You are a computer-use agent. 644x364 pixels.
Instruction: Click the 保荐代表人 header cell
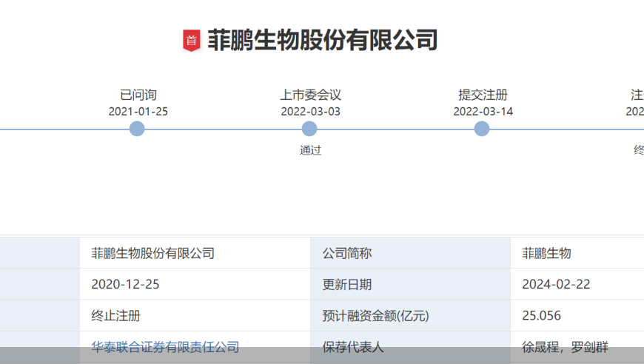410,347
